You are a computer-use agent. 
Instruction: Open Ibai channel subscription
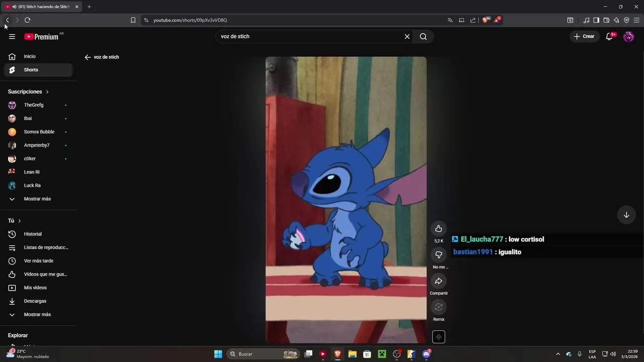pyautogui.click(x=38, y=119)
